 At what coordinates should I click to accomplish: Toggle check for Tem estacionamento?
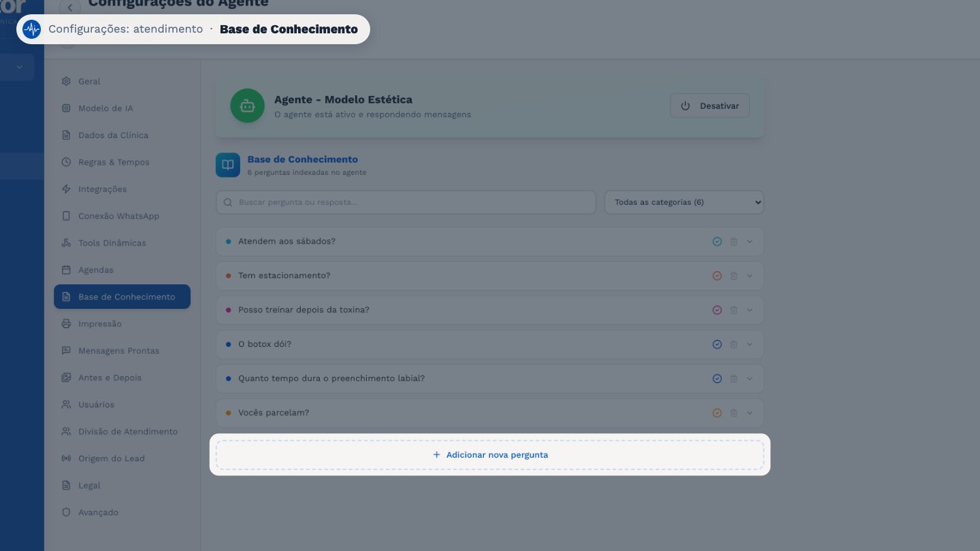717,275
